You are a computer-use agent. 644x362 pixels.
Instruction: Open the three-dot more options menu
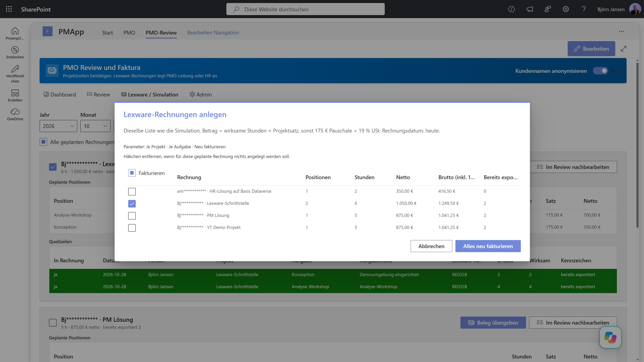621,32
